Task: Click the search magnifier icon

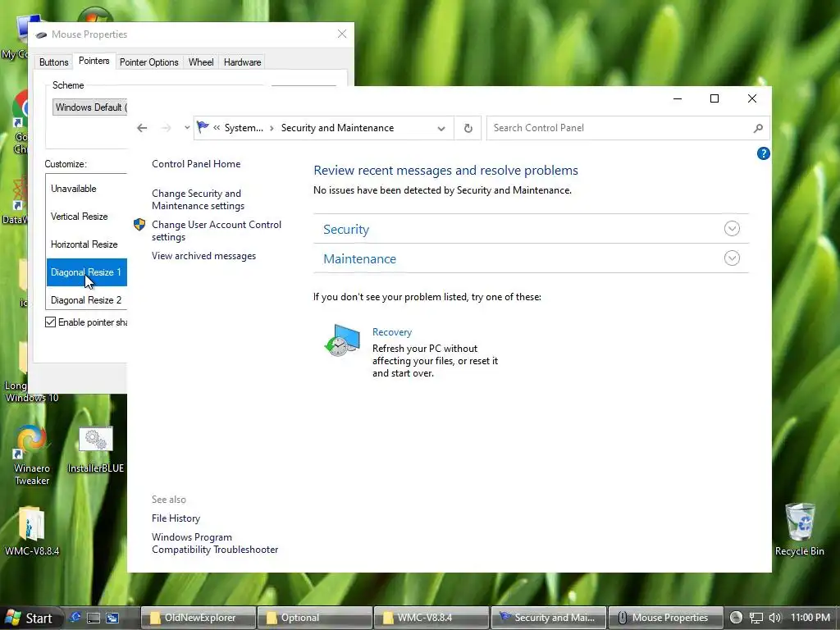Action: [758, 128]
